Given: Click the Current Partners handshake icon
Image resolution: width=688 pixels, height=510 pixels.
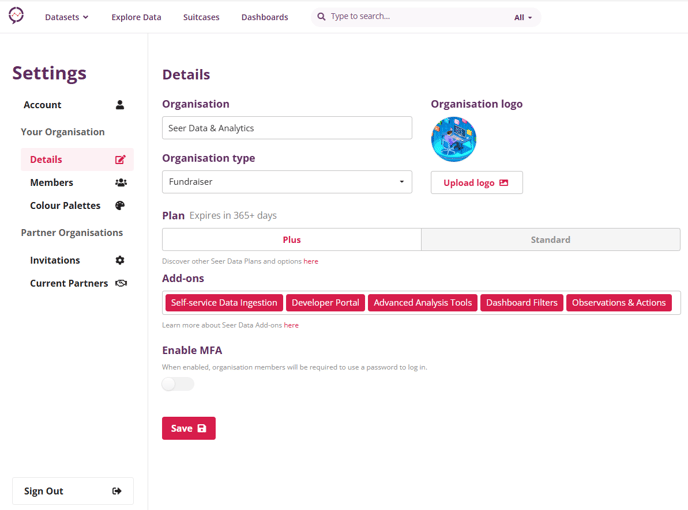Looking at the screenshot, I should 121,283.
